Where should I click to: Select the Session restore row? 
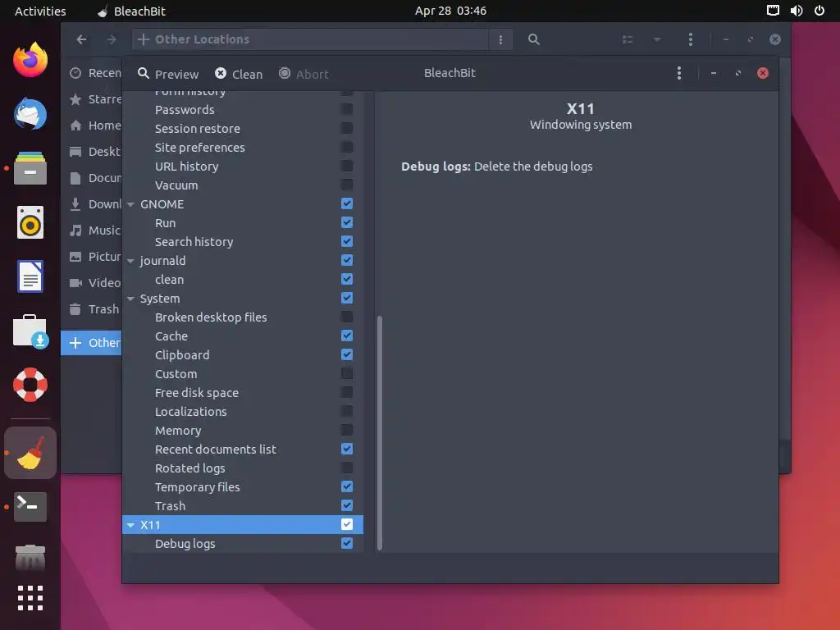click(x=243, y=129)
